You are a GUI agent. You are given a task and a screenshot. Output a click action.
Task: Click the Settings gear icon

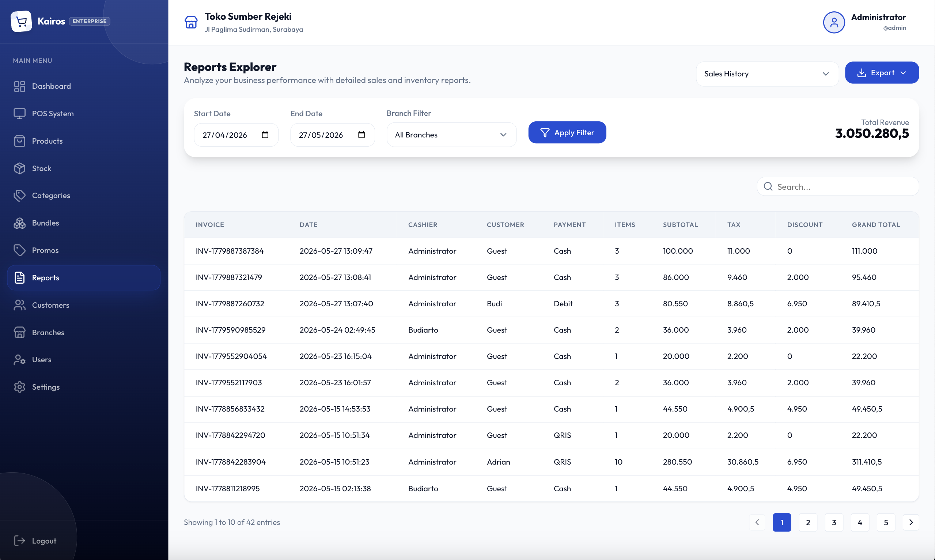pyautogui.click(x=19, y=387)
